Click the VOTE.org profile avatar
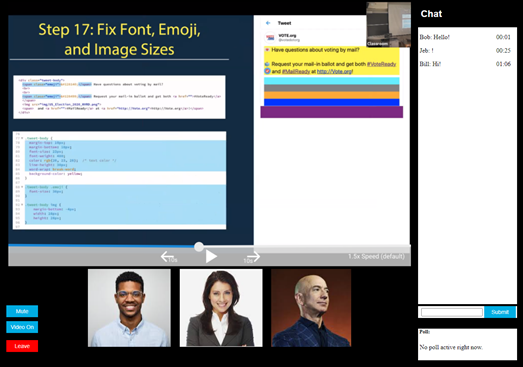Screen dimensions: 523x367 270,37
